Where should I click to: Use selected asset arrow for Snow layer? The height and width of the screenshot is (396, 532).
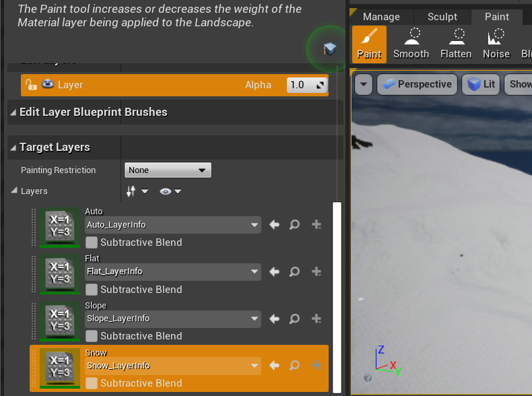(x=274, y=366)
